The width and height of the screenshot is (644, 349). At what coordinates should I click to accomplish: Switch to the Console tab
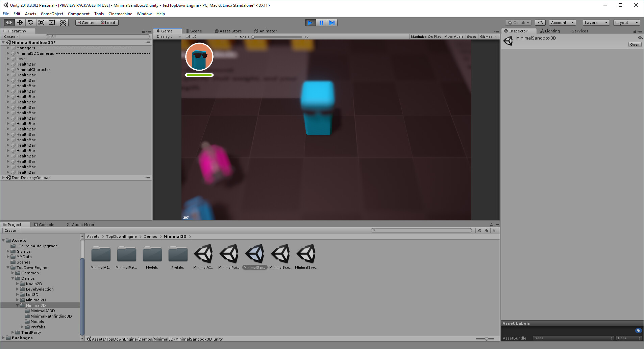[x=44, y=225]
